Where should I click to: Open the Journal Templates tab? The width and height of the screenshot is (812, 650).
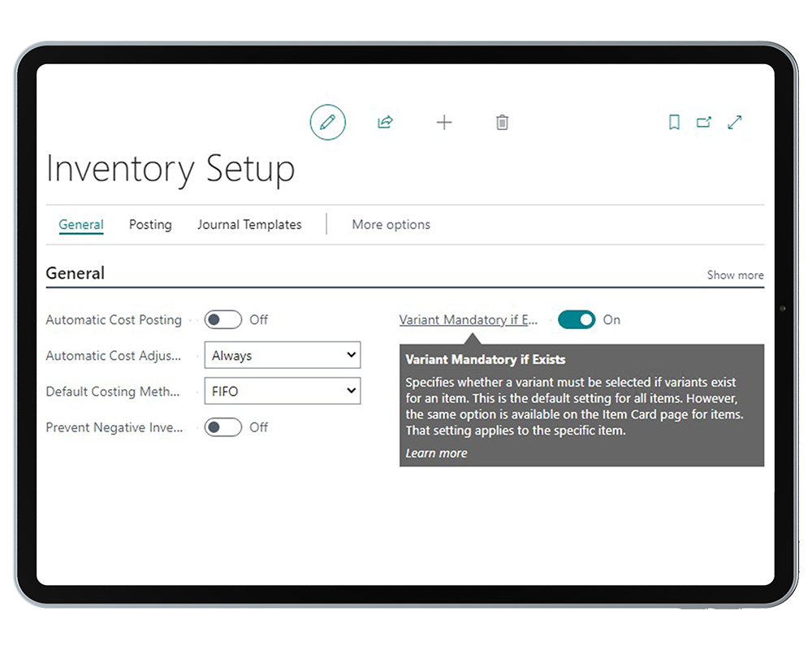249,225
